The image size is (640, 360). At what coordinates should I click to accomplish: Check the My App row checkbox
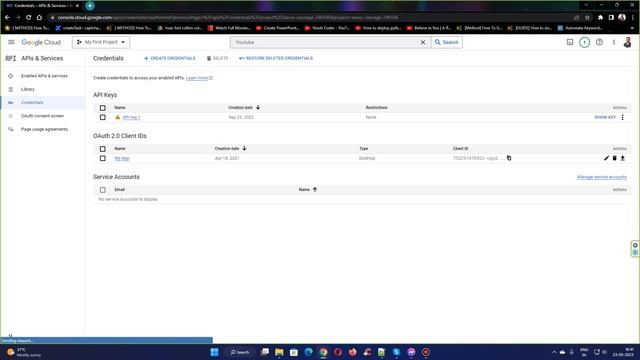(102, 158)
